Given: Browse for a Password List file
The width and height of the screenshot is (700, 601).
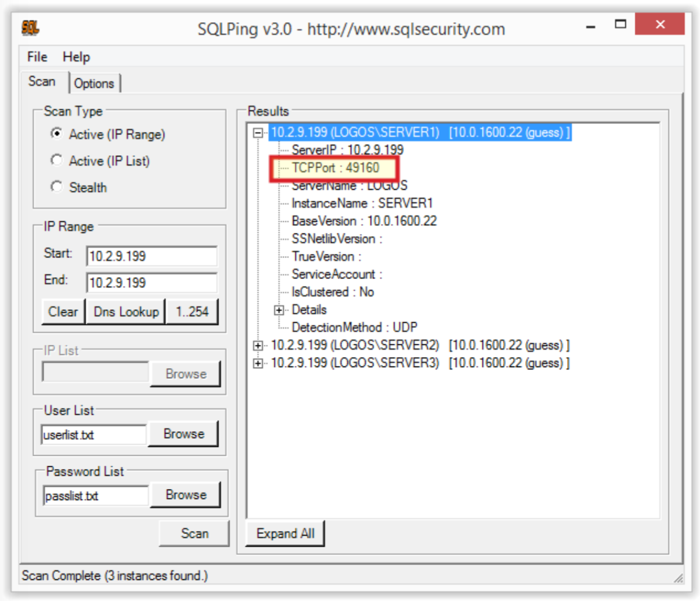Looking at the screenshot, I should (185, 495).
